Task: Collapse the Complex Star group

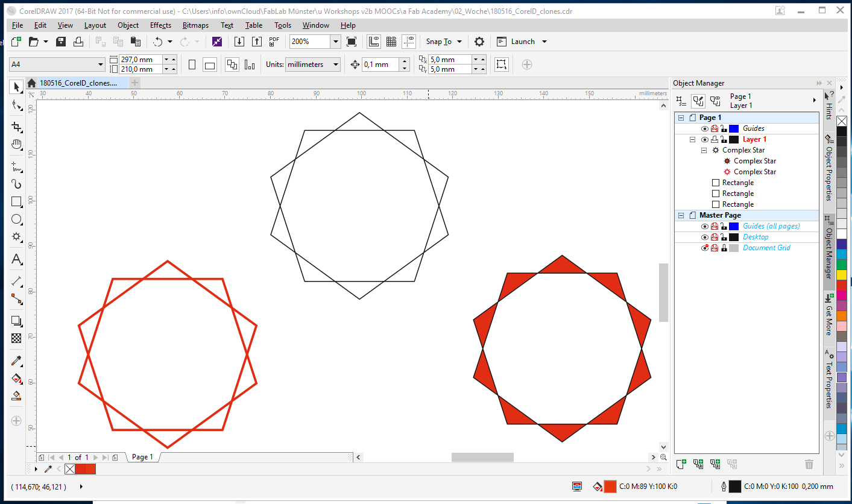Action: [x=703, y=150]
